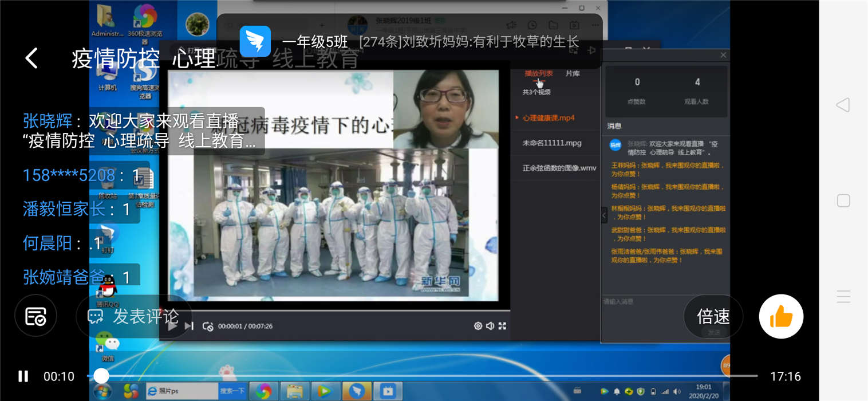The width and height of the screenshot is (868, 401).
Task: Click the fullscreen icon in recorded player
Action: click(x=502, y=326)
